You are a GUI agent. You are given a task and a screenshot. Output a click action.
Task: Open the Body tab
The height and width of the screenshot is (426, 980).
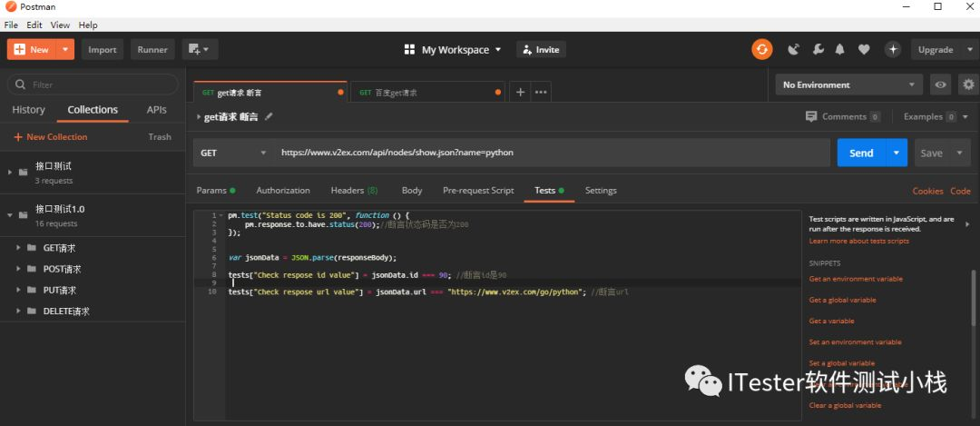412,190
